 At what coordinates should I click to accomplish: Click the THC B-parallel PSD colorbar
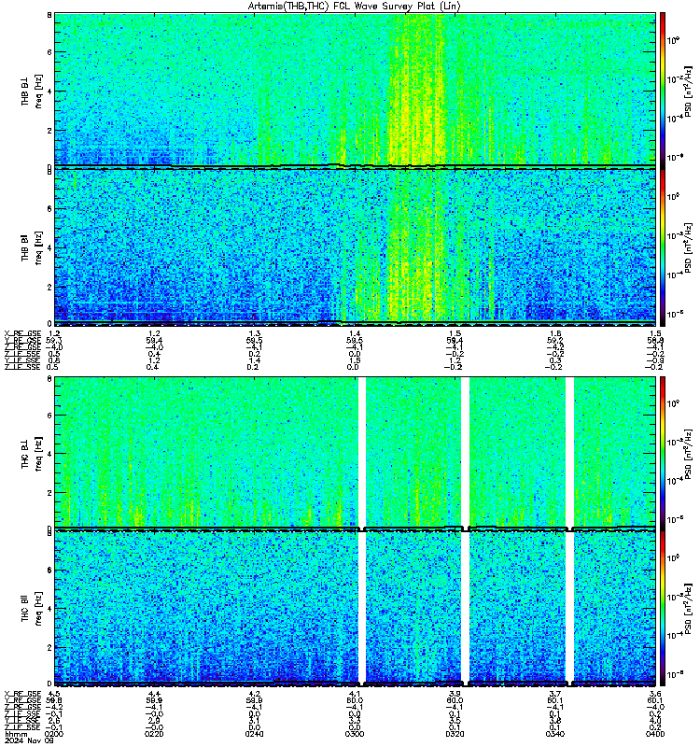(x=663, y=609)
